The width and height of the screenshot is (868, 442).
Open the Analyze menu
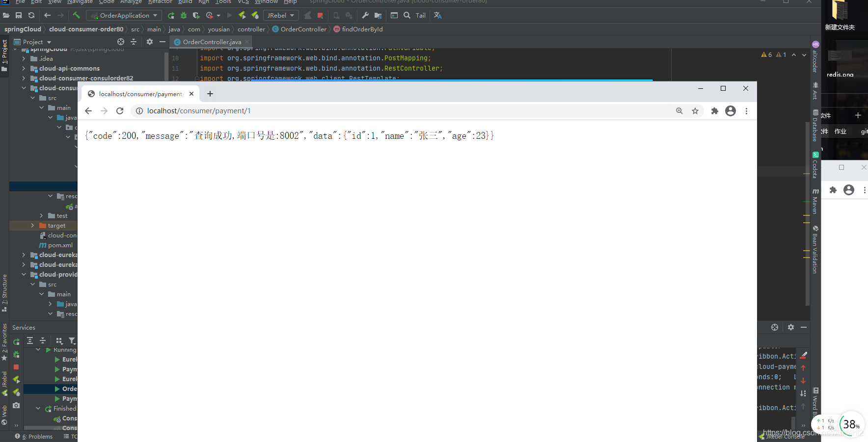coord(131,2)
